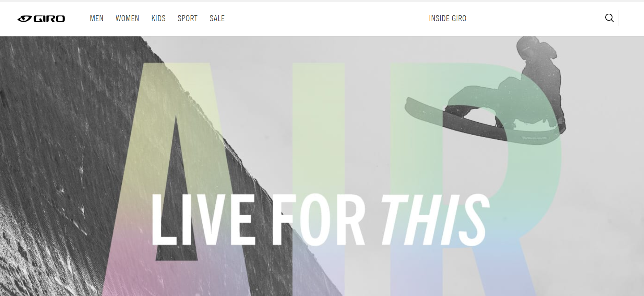Expand the SPORT navigation menu

[x=188, y=18]
